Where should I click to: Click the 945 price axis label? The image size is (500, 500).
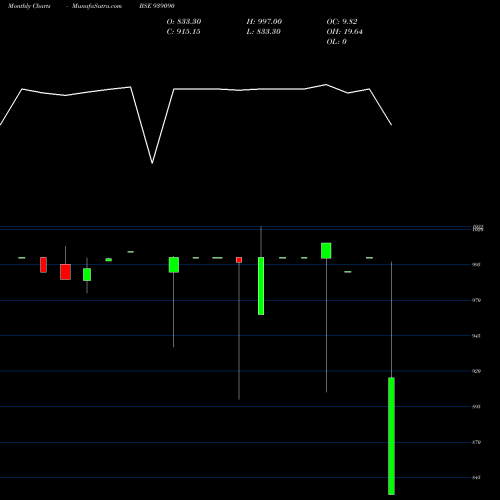pos(476,336)
